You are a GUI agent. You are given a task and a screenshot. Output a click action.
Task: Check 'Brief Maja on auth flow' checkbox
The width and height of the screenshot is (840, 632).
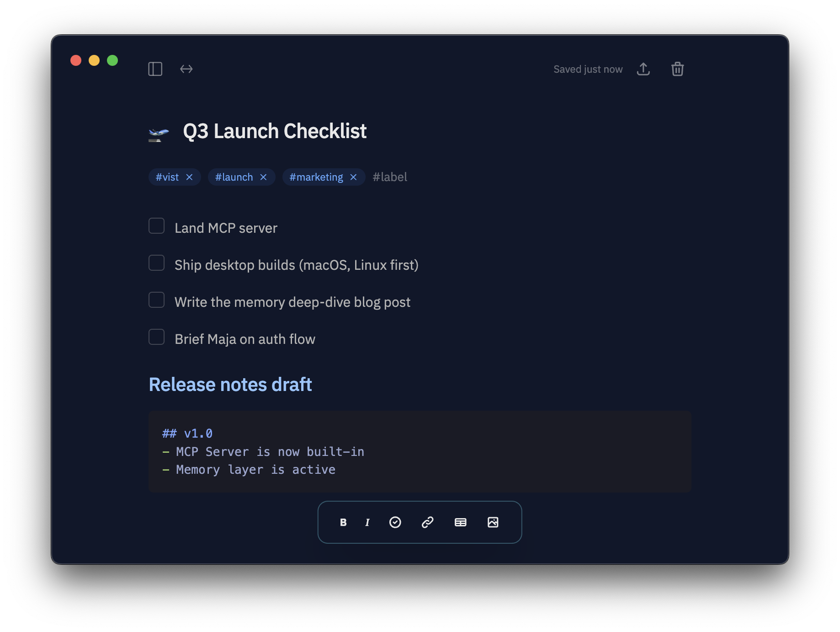[157, 337]
